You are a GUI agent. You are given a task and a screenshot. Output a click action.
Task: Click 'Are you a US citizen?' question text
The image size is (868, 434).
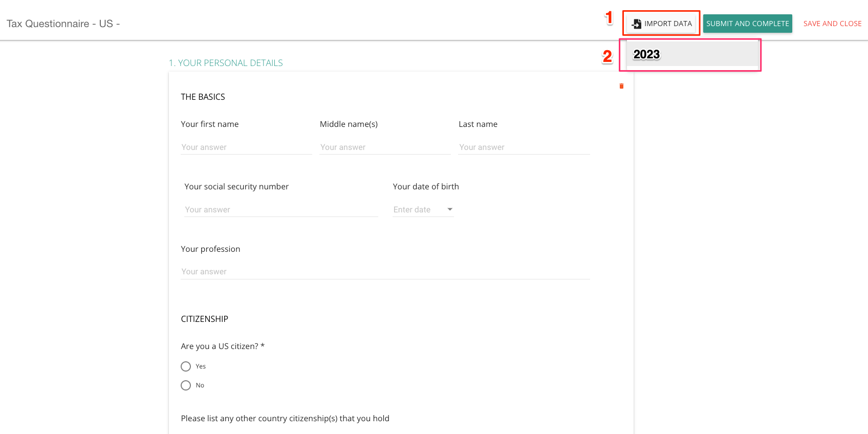(223, 346)
